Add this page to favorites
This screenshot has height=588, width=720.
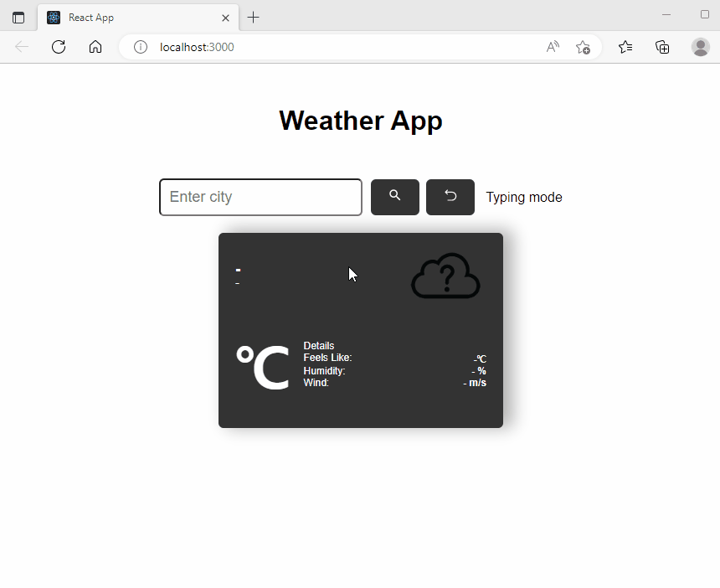coord(583,47)
